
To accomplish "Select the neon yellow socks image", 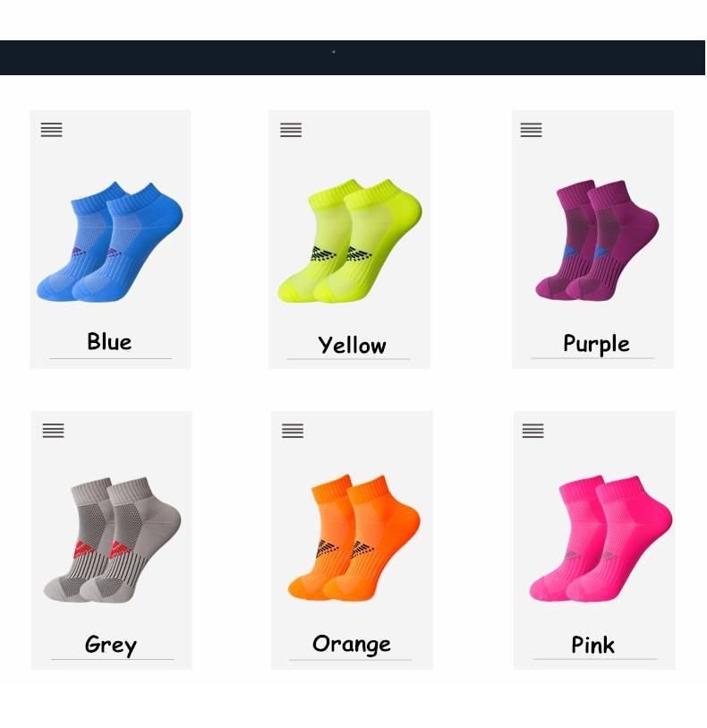I will 350,241.
